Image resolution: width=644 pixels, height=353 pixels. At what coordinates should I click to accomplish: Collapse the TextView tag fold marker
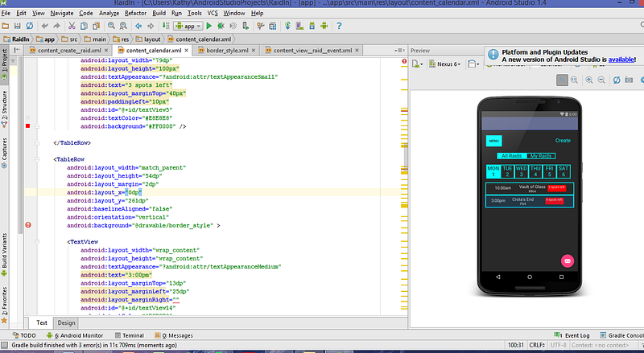(x=37, y=242)
